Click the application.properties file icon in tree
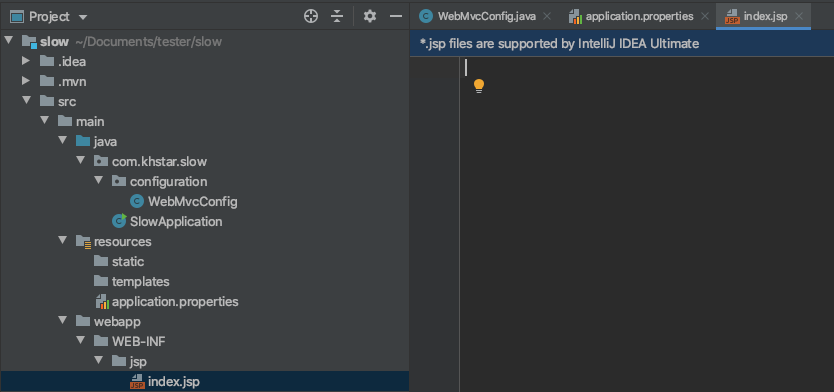The height and width of the screenshot is (392, 834). coord(102,302)
